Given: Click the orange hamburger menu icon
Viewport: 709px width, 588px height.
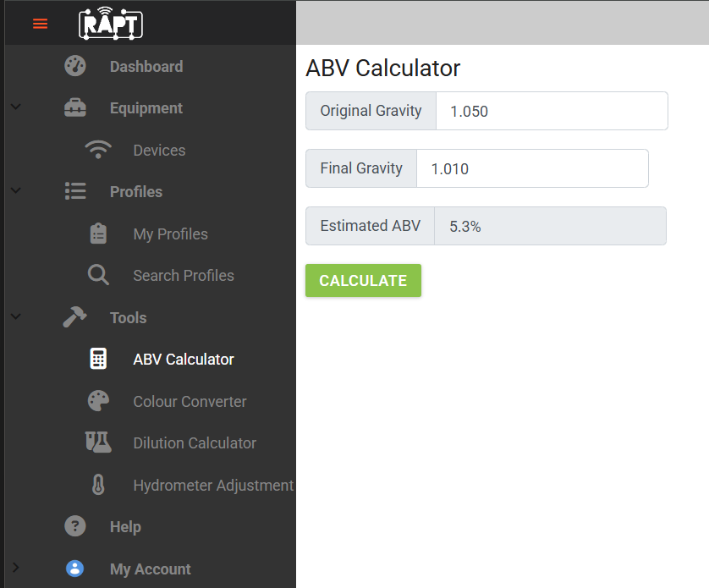Looking at the screenshot, I should (41, 24).
